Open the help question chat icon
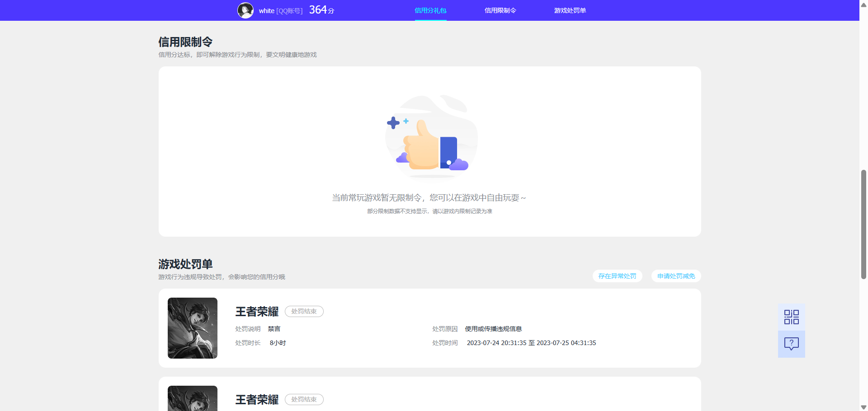 click(791, 344)
